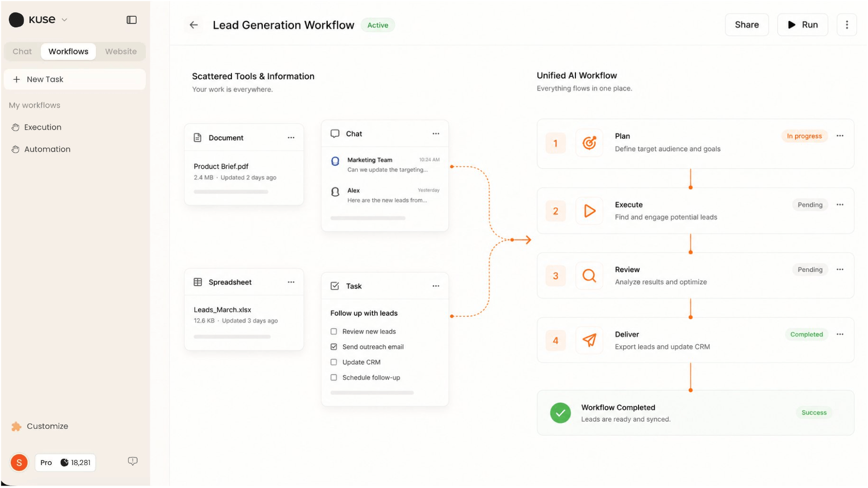Click the Share button
The height and width of the screenshot is (488, 868).
(747, 25)
